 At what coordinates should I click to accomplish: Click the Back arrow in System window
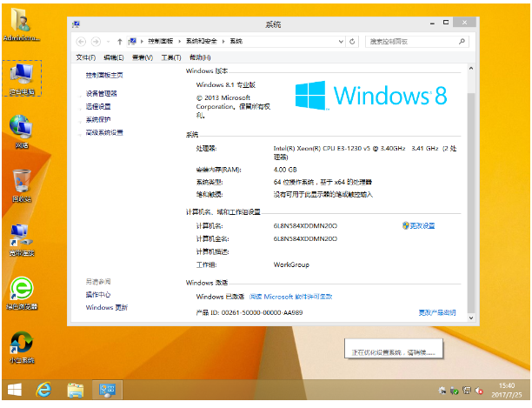[x=81, y=42]
